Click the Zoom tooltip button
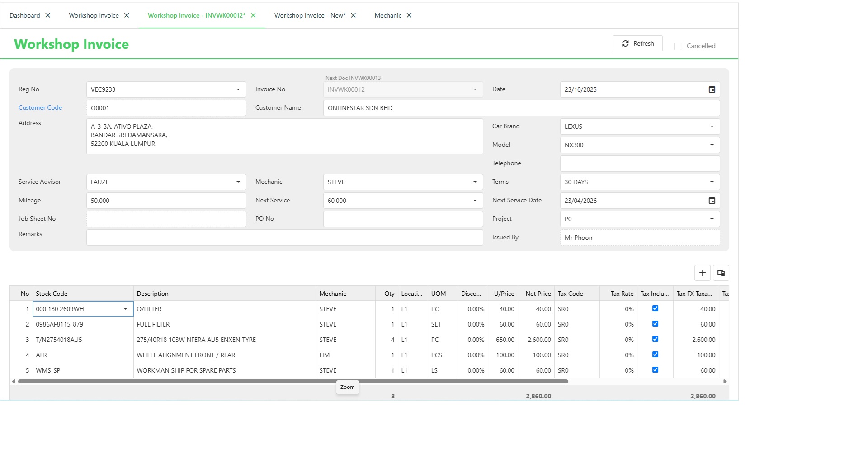 (348, 387)
